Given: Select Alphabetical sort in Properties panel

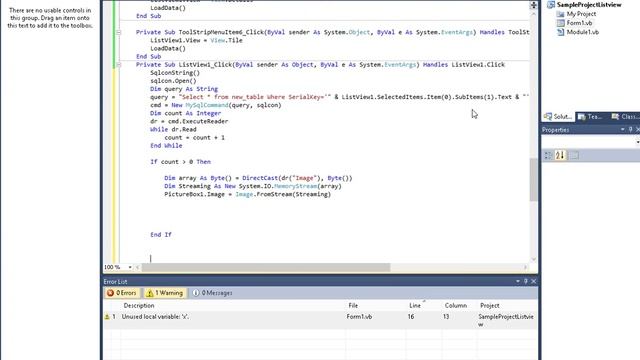Looking at the screenshot, I should 560,155.
